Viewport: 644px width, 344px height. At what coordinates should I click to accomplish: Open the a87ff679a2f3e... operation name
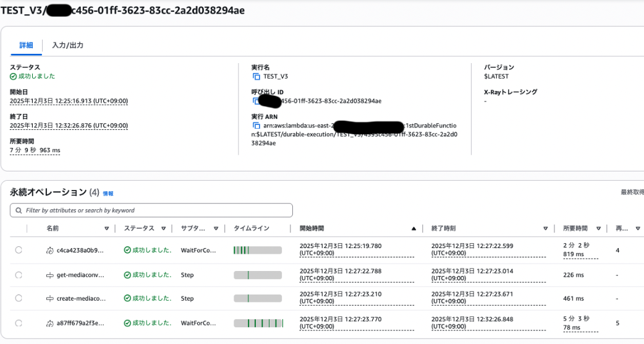[80, 324]
